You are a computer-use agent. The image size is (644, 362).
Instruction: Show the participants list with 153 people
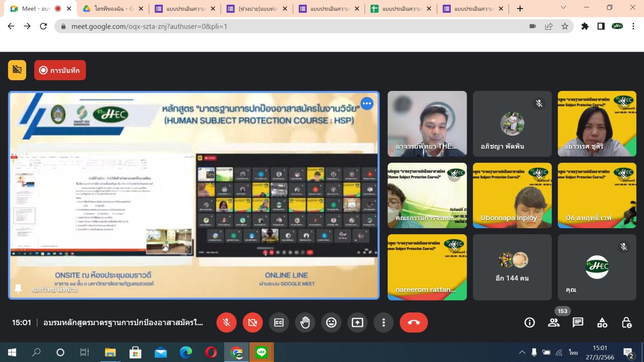[x=554, y=323]
